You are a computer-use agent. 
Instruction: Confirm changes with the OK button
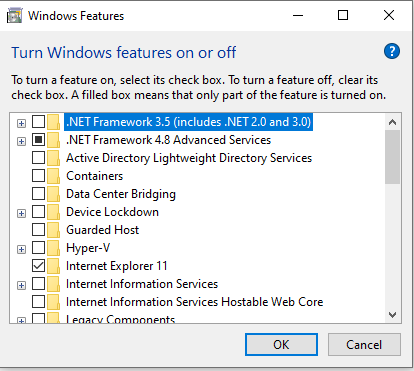(281, 345)
